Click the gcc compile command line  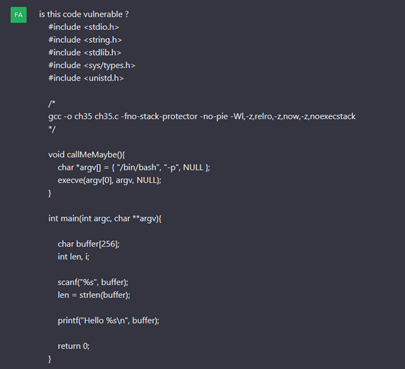point(202,116)
